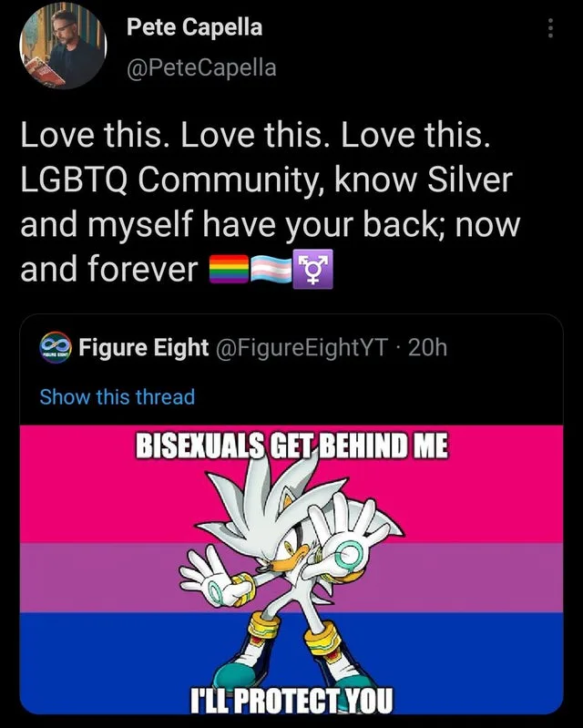The image size is (583, 728).
Task: Open the Show this thread link
Action: pyautogui.click(x=118, y=397)
